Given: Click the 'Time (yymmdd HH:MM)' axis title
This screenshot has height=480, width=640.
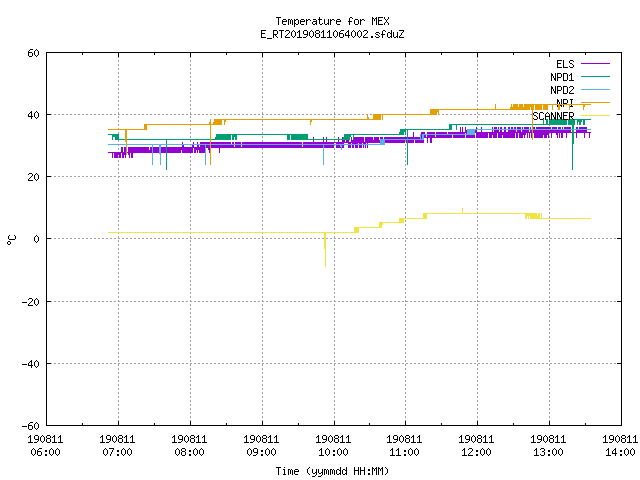Looking at the screenshot, I should tap(332, 471).
